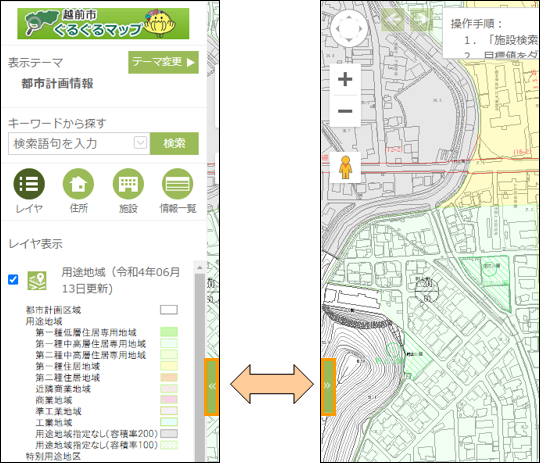Image resolution: width=540 pixels, height=463 pixels.
Task: Uncheck the 用途地域 layer checkbox
Action: click(x=13, y=279)
